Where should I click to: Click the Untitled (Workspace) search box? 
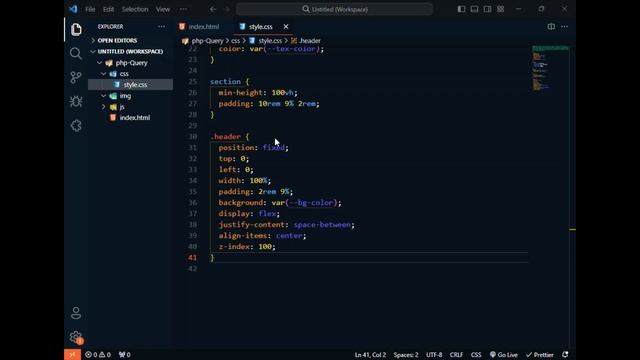[334, 9]
